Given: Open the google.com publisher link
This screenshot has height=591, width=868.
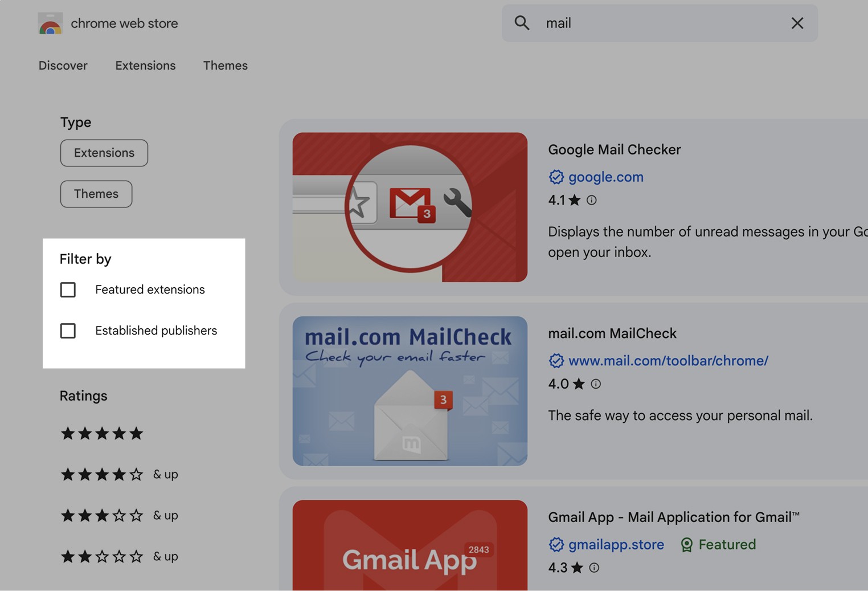Looking at the screenshot, I should click(606, 177).
